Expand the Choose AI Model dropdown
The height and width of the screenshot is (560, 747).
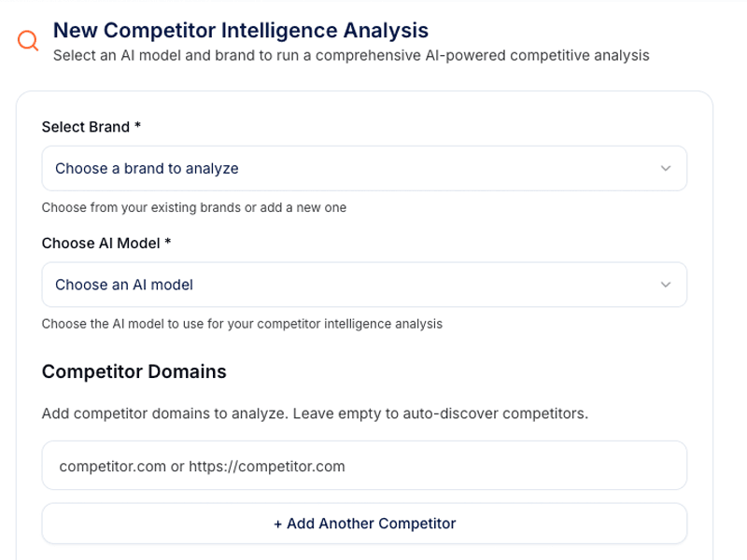pos(364,285)
